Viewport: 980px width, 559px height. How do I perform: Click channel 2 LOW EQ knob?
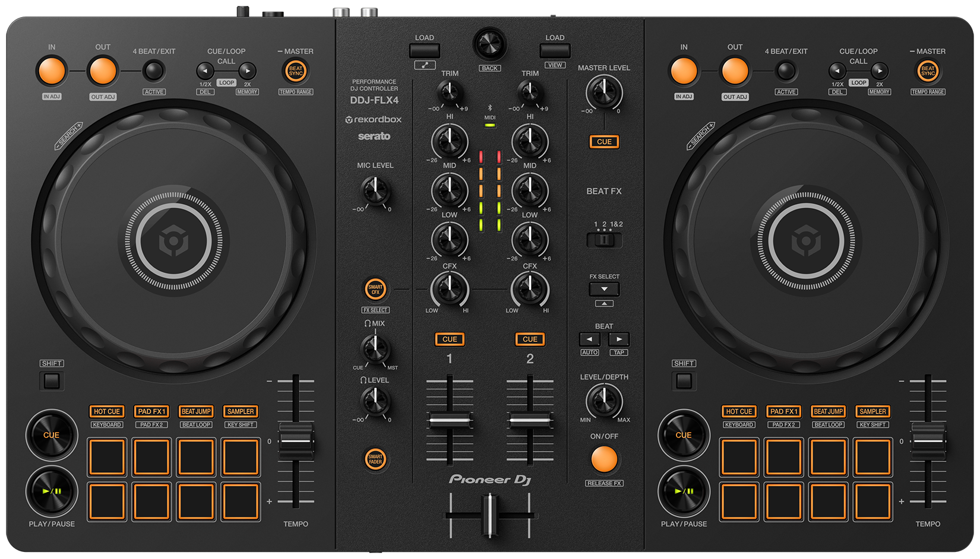coord(530,240)
